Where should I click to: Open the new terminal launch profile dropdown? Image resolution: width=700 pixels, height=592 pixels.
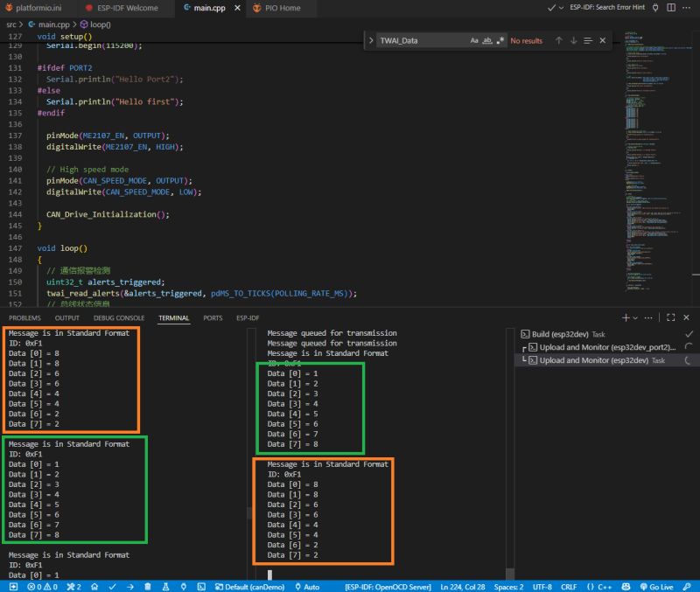(635, 317)
